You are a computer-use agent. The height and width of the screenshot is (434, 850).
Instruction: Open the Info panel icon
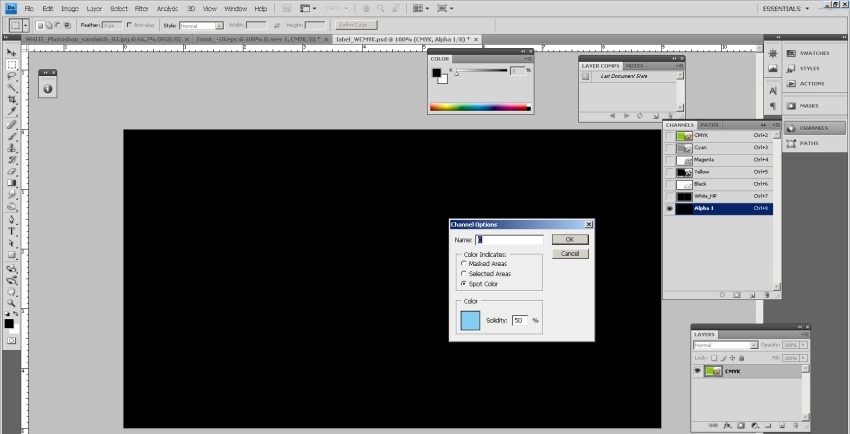48,88
